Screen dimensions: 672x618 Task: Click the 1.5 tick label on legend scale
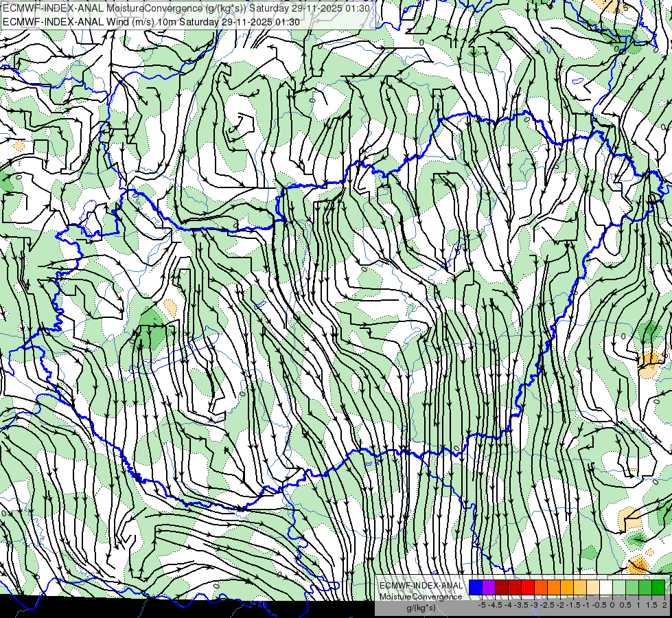click(x=651, y=605)
